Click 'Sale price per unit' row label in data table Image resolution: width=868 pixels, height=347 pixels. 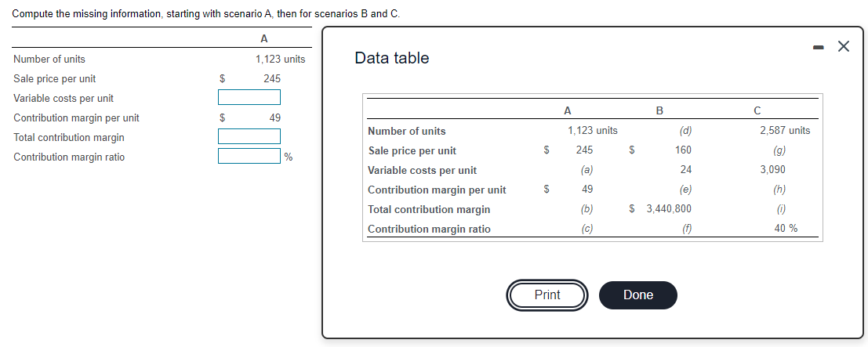[412, 150]
